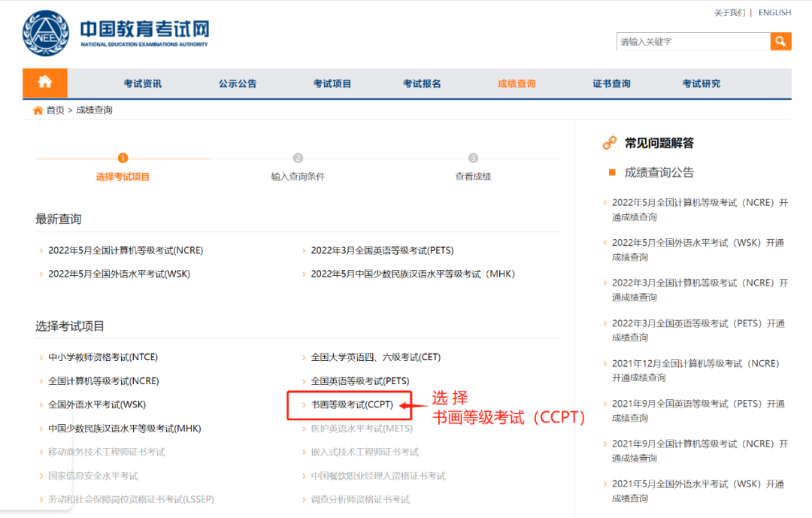Open notice 2021年9月全国英语等级考试（PETS）开通成绩查询
Image resolution: width=812 pixels, height=518 pixels.
[698, 410]
